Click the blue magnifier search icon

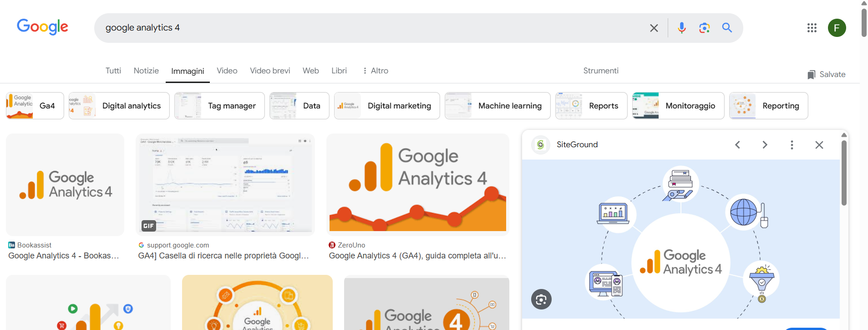(727, 28)
